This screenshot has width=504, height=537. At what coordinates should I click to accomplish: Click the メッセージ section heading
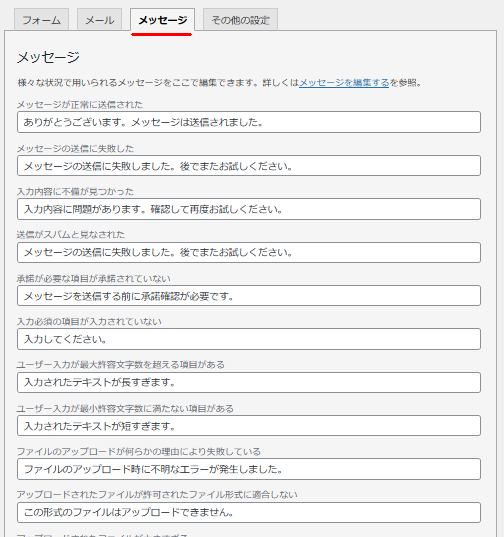tap(48, 57)
